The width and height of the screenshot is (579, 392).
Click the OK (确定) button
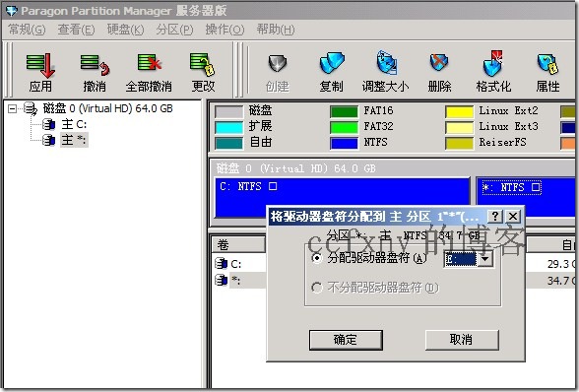(346, 340)
